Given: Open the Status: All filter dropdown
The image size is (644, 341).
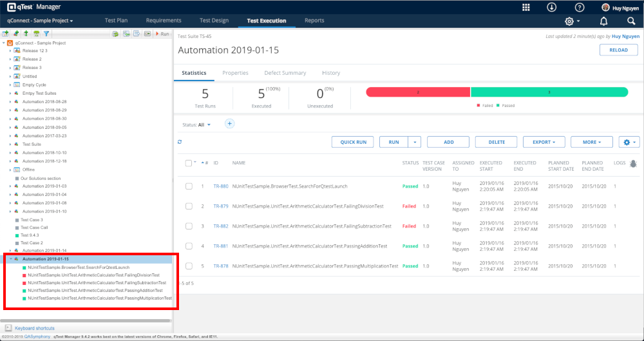Looking at the screenshot, I should click(x=196, y=124).
